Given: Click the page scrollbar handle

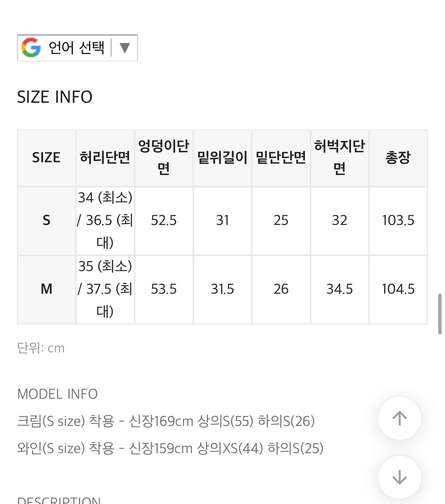Looking at the screenshot, I should pos(439,314).
